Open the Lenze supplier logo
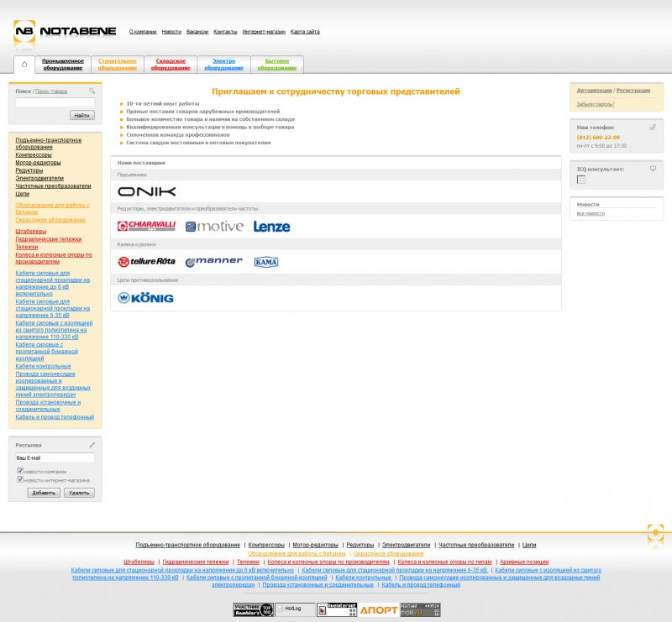The image size is (672, 622). (x=271, y=227)
